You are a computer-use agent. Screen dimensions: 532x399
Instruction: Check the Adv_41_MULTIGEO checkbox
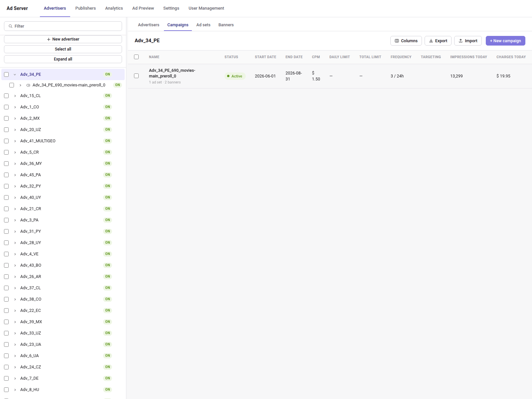pos(6,141)
